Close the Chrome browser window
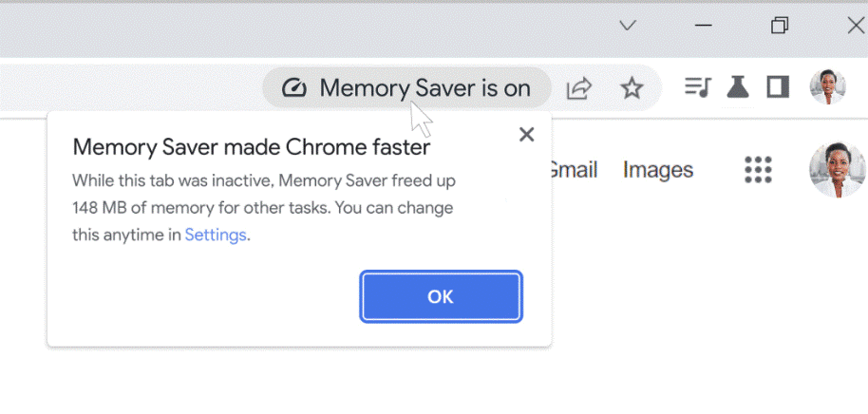868x414 pixels. [x=855, y=26]
